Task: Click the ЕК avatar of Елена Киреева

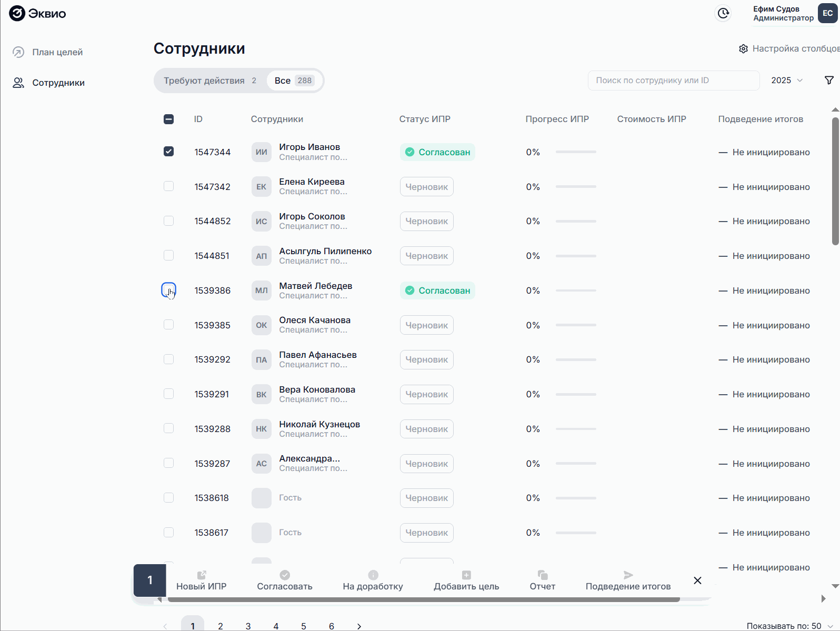Action: (x=262, y=187)
